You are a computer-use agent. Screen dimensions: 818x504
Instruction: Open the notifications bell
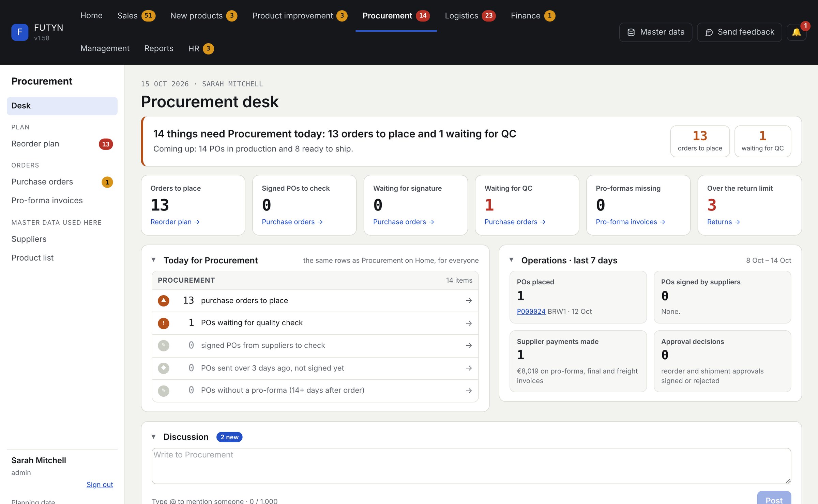pyautogui.click(x=796, y=32)
